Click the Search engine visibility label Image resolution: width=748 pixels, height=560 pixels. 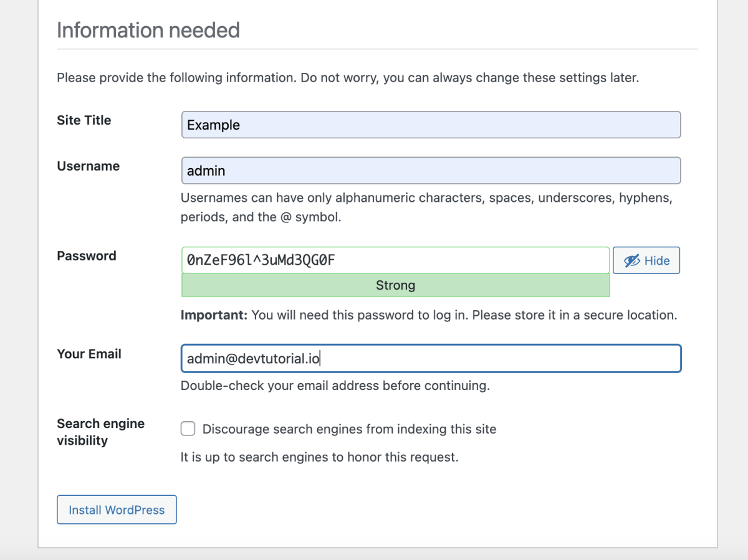click(x=101, y=432)
